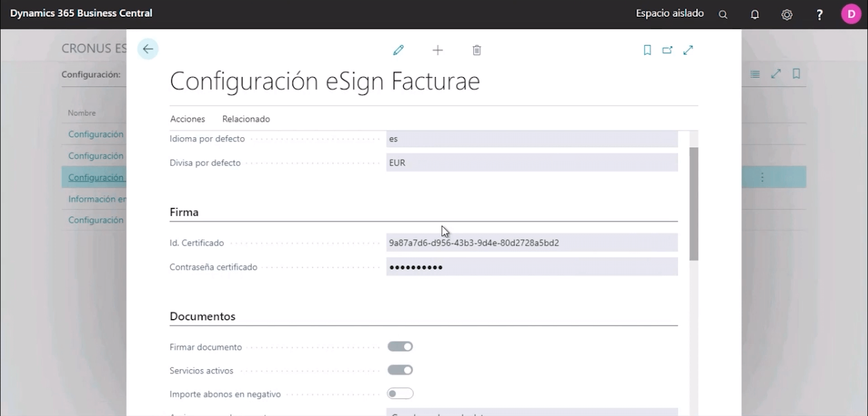Open page in new window icon
The height and width of the screenshot is (416, 868).
pyautogui.click(x=667, y=50)
